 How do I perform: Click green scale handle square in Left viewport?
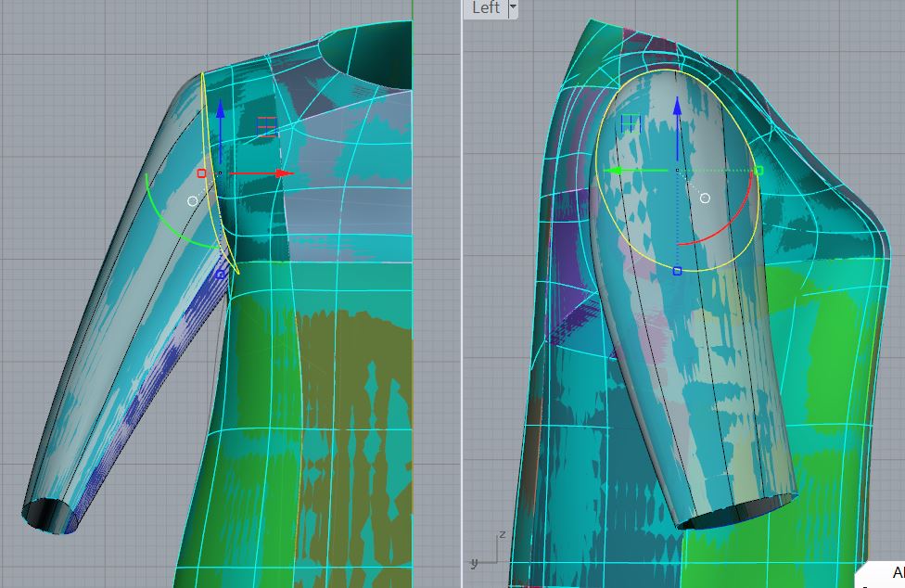point(759,171)
